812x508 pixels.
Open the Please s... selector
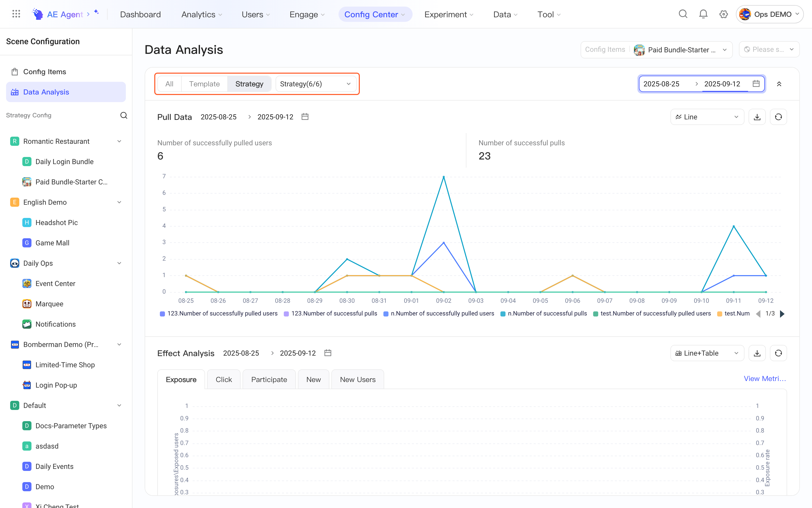click(769, 50)
